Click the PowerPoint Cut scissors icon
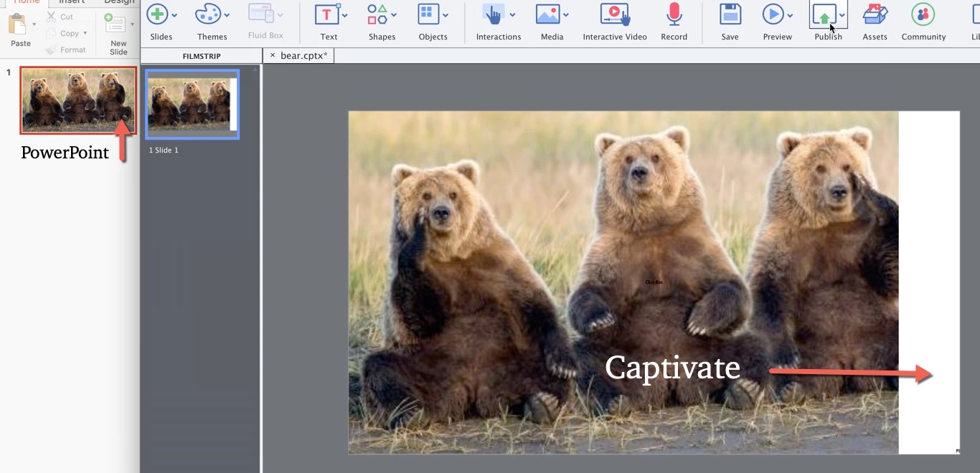The width and height of the screenshot is (980, 473). point(51,16)
